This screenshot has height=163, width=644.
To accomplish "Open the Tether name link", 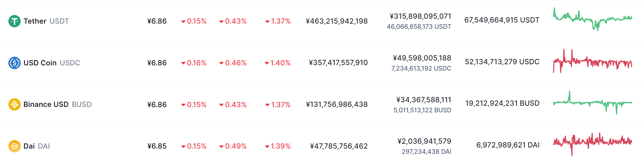I will [35, 21].
